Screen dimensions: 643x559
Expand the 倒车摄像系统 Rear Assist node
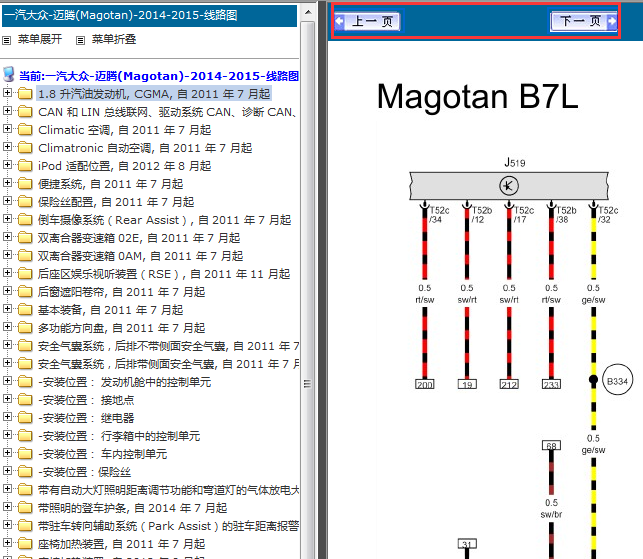pyautogui.click(x=7, y=219)
